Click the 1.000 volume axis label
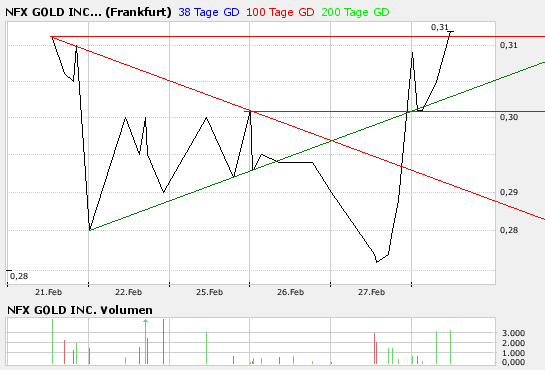This screenshot has height=384, width=545. point(513,353)
